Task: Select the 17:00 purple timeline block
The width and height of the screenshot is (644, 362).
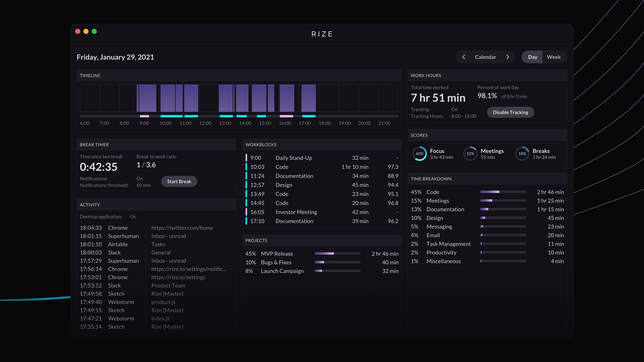Action: (x=309, y=98)
